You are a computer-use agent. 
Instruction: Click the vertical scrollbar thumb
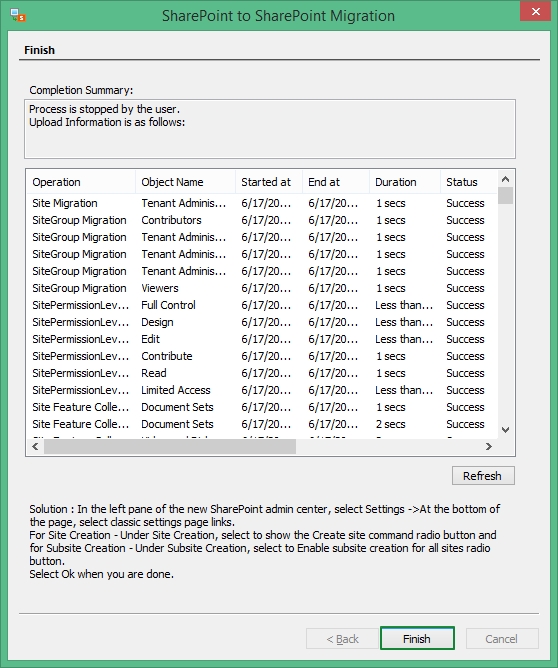(506, 196)
